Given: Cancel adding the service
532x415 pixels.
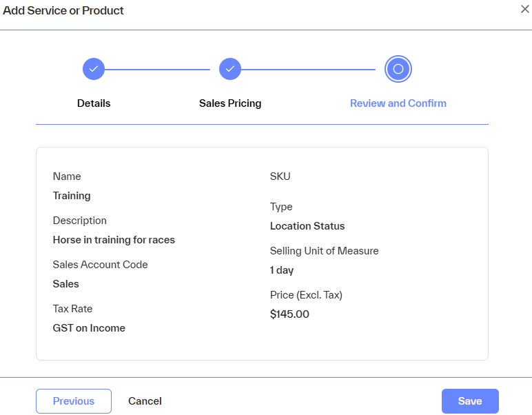Looking at the screenshot, I should pyautogui.click(x=145, y=401).
